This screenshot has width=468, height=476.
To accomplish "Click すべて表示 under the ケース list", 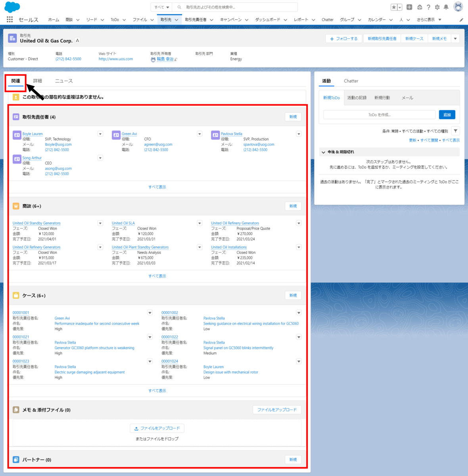I will pos(157,391).
